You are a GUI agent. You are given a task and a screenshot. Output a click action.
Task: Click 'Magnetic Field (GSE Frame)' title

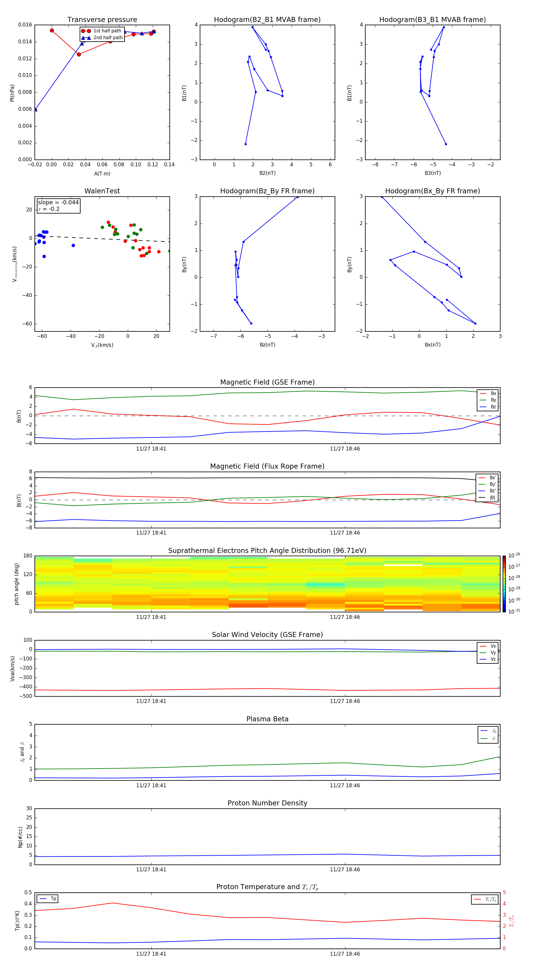(x=267, y=382)
